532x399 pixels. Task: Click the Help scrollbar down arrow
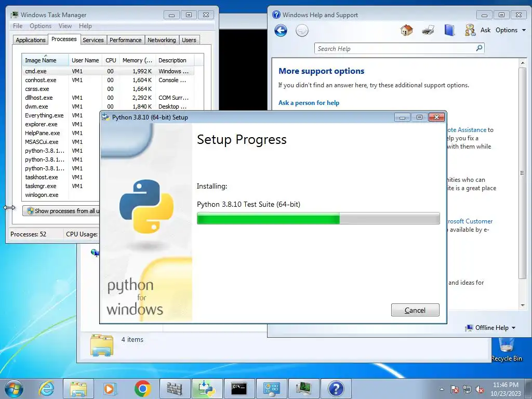click(x=523, y=305)
